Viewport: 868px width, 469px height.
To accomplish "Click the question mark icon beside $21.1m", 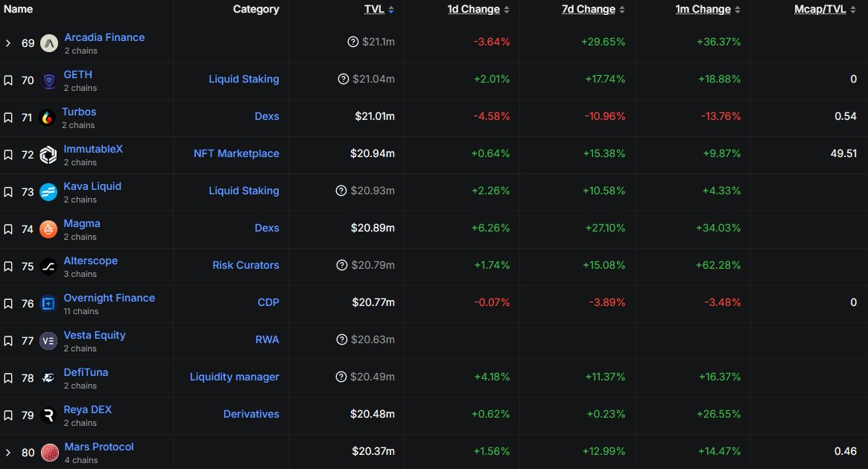I will click(352, 42).
